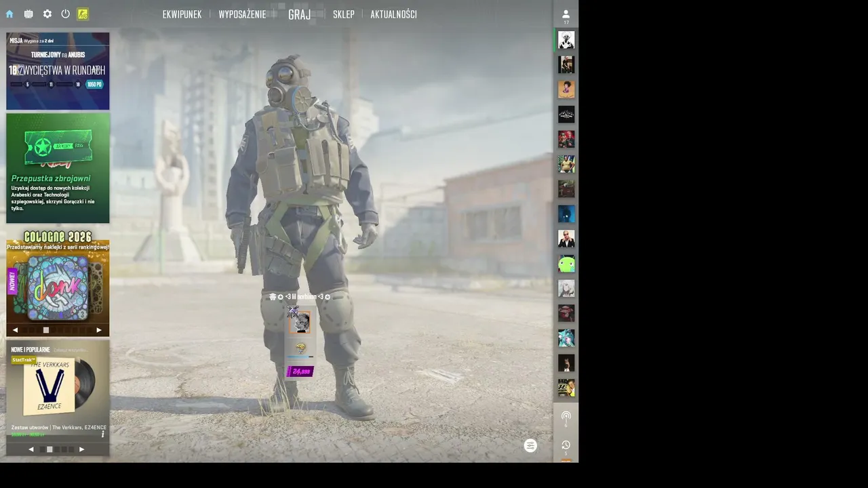The height and width of the screenshot is (488, 868).
Task: Click the 1050 PD mission reward badge
Action: (x=94, y=85)
